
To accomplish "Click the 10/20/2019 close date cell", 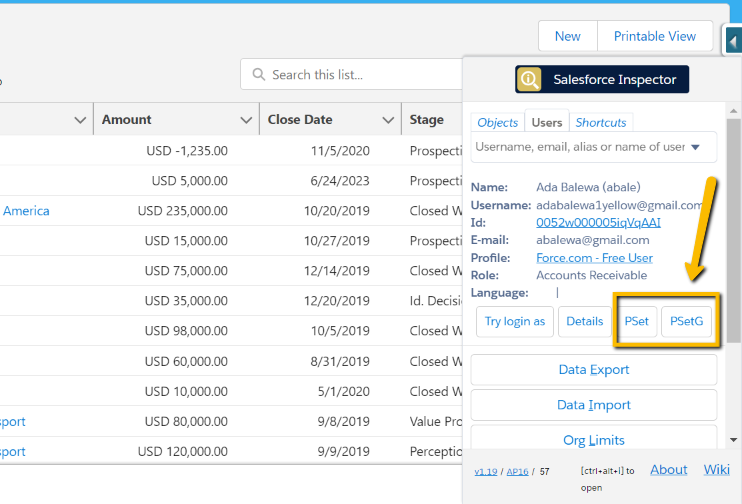I will (x=336, y=211).
